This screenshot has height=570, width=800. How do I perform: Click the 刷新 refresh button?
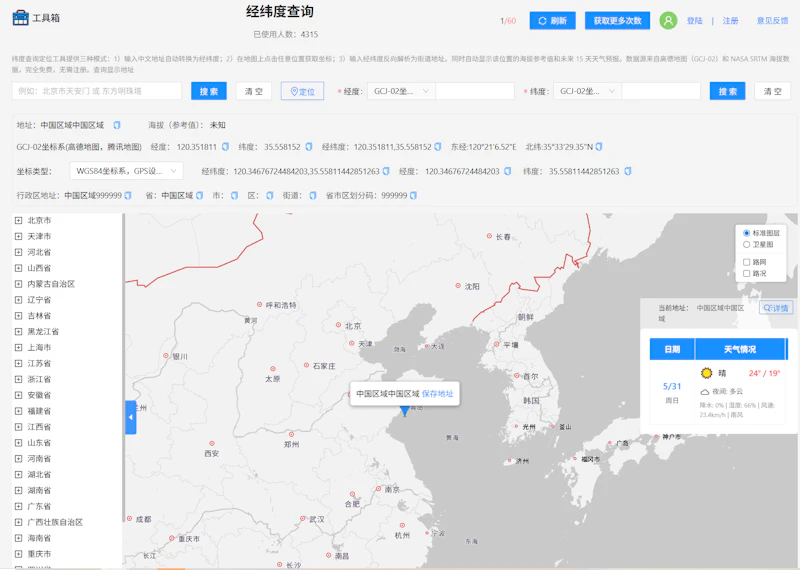tap(553, 20)
